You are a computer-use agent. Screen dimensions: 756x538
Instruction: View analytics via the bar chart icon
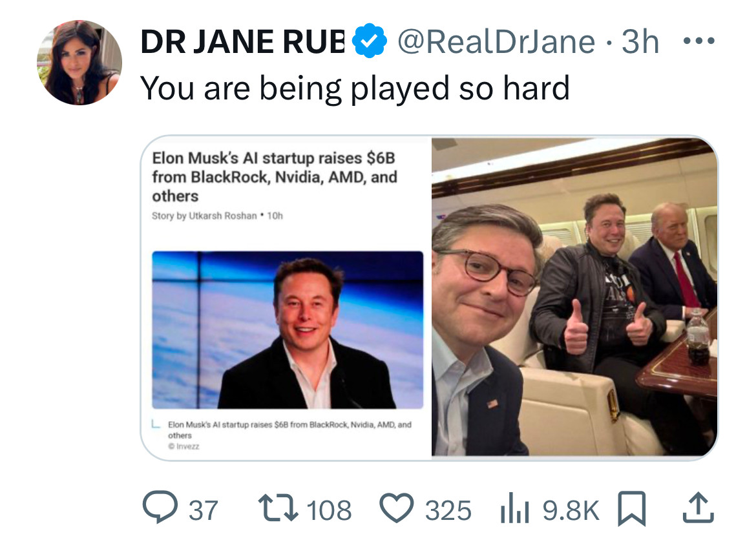coord(514,510)
